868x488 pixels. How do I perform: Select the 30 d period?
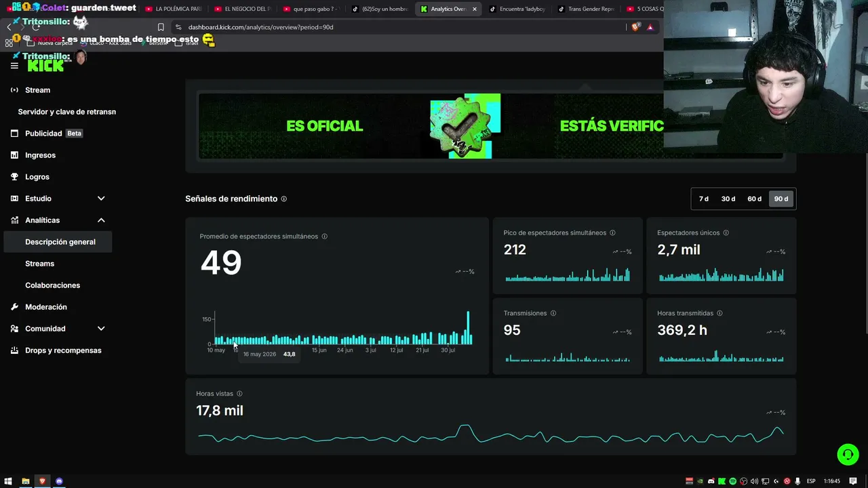tap(728, 199)
